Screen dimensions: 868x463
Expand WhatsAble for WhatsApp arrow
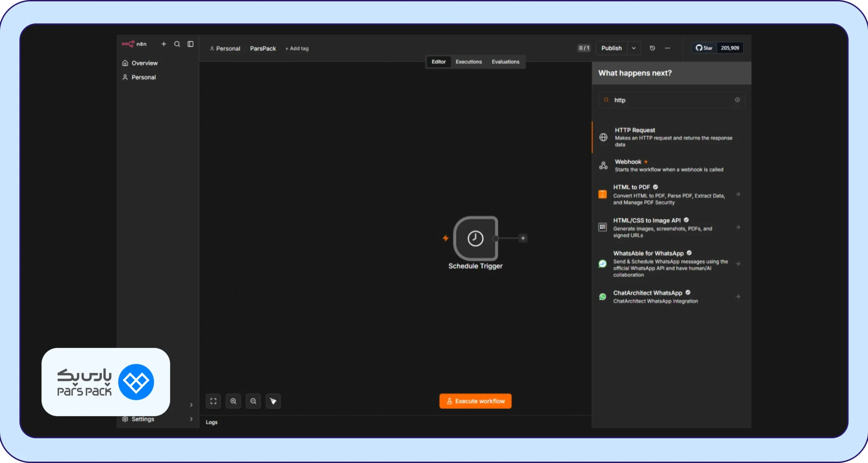[x=738, y=264]
